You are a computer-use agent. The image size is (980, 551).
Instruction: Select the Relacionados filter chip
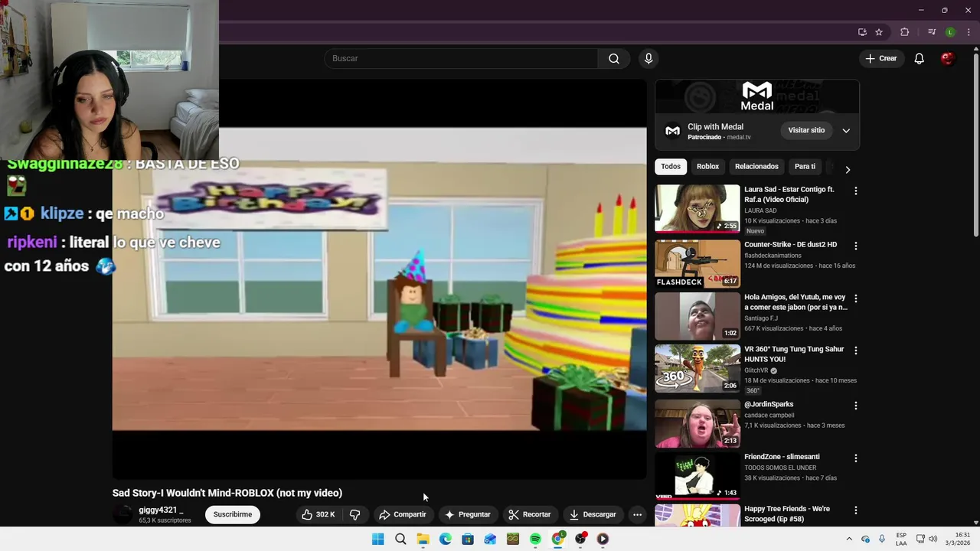(756, 166)
